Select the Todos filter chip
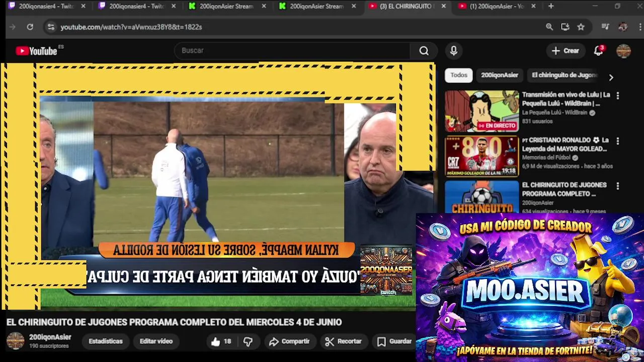The height and width of the screenshot is (362, 644). [x=458, y=75]
